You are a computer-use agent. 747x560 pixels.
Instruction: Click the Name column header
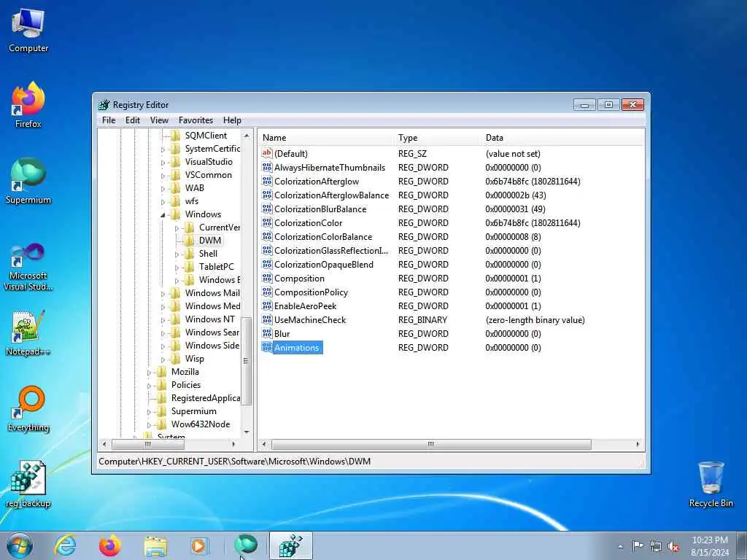click(326, 138)
